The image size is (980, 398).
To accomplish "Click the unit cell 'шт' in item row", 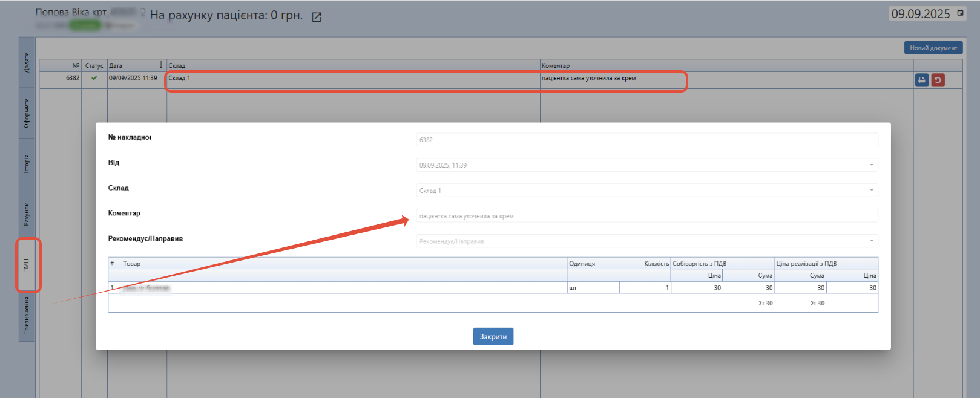I will pyautogui.click(x=593, y=288).
